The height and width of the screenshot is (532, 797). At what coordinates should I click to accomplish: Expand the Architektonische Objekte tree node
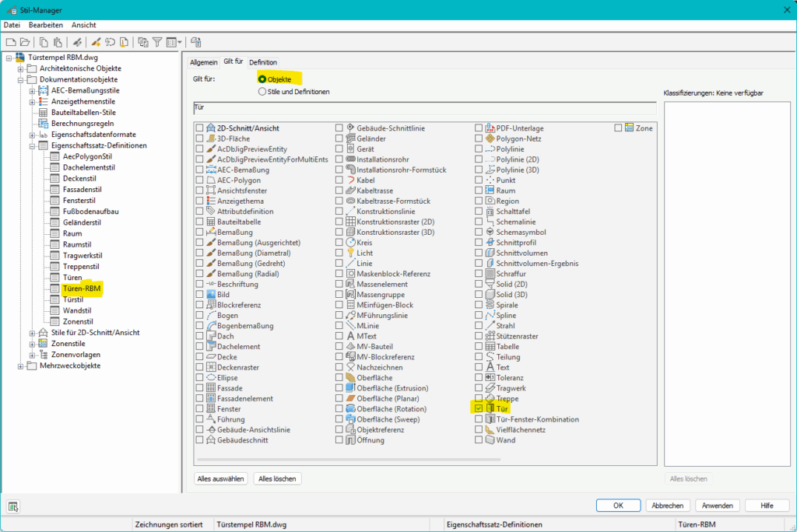(22, 68)
